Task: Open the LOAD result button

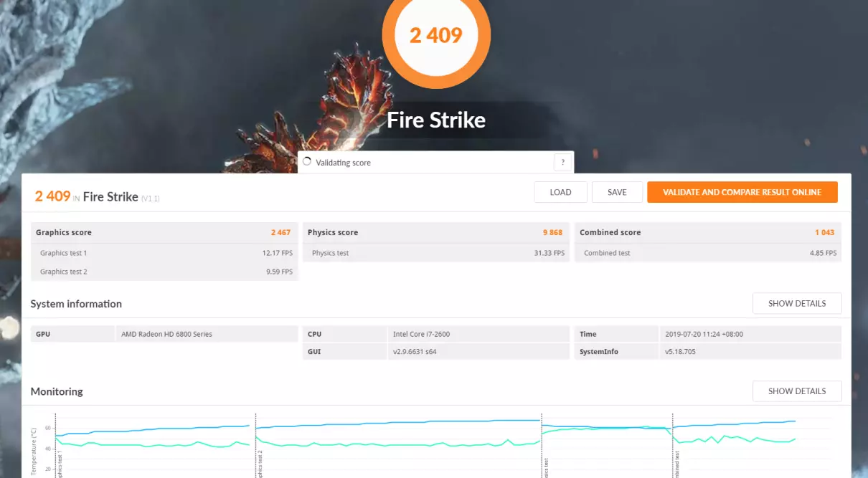Action: [561, 192]
